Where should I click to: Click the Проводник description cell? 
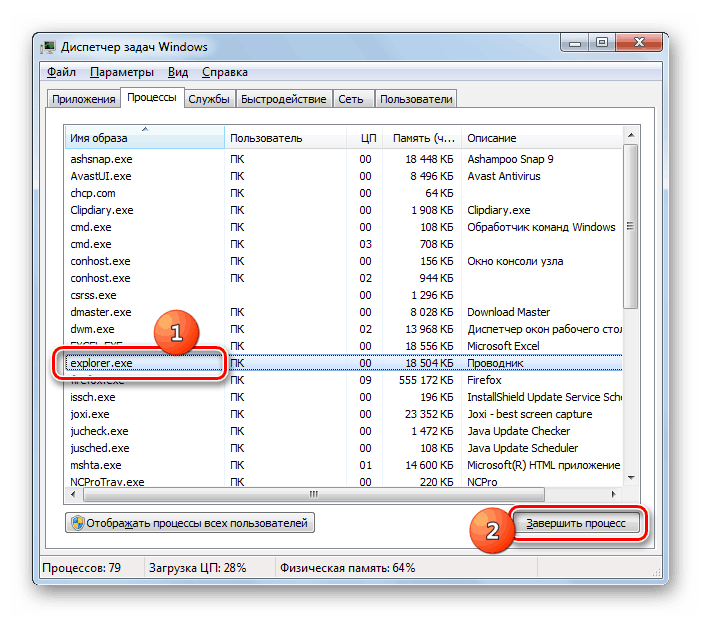(495, 363)
